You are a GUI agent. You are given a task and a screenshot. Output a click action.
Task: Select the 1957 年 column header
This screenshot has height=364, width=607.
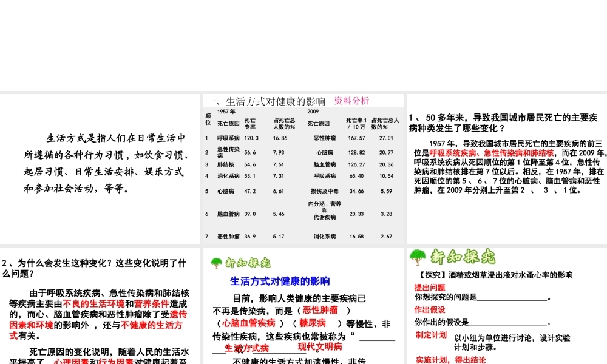point(226,112)
